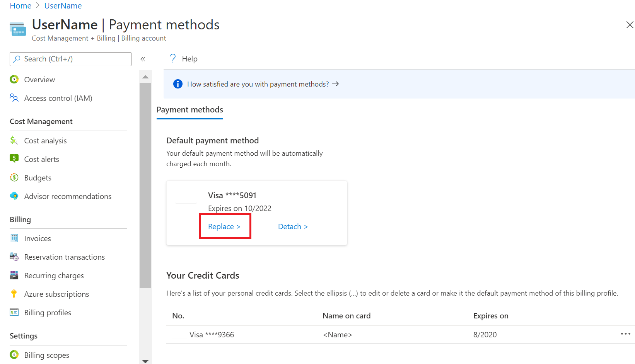This screenshot has height=364, width=635.
Task: Open Recurring charges in sidebar
Action: tap(54, 276)
